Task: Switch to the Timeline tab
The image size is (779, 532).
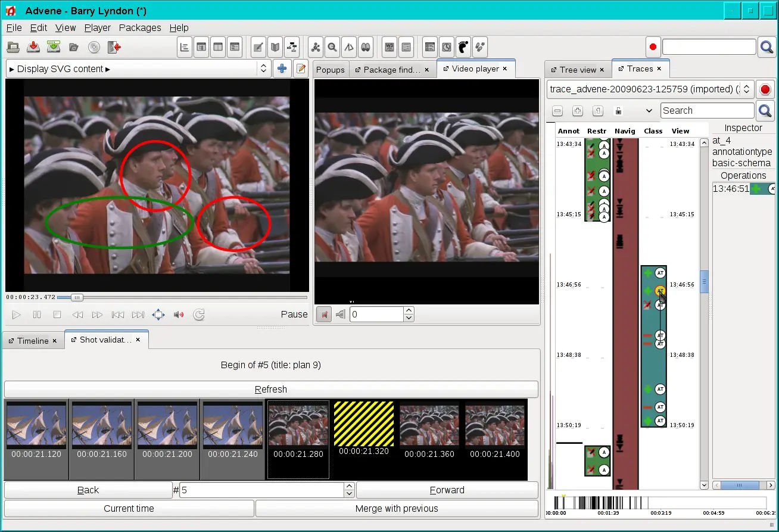Action: coord(33,341)
